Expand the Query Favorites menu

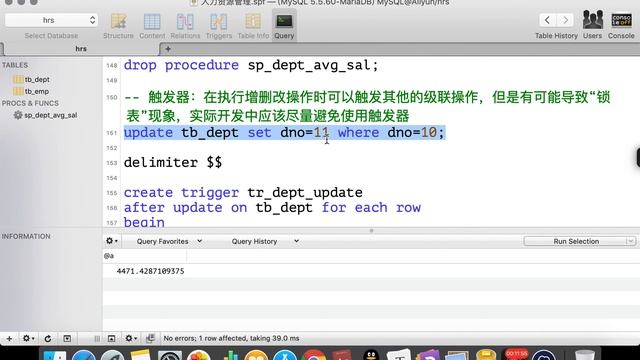point(169,241)
